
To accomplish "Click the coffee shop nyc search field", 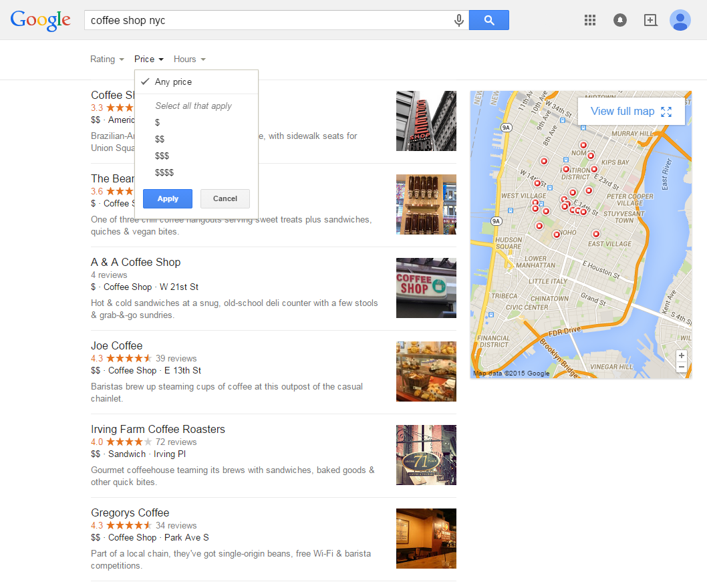I will [268, 20].
